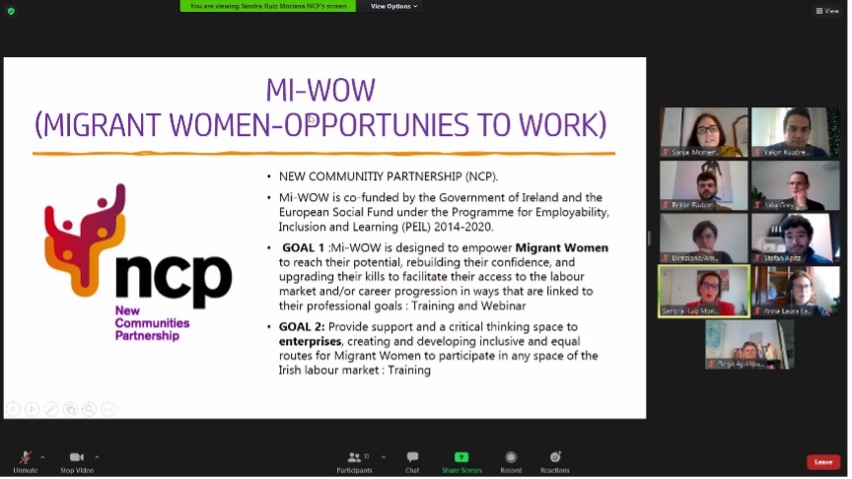This screenshot has width=852, height=479.
Task: Expand the video options arrow beside Stop Video
Action: point(97,457)
